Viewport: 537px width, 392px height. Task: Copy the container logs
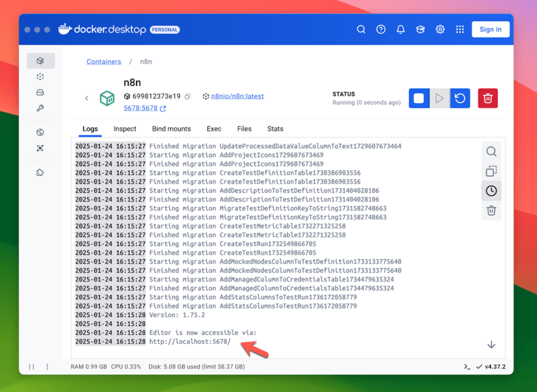(x=491, y=171)
